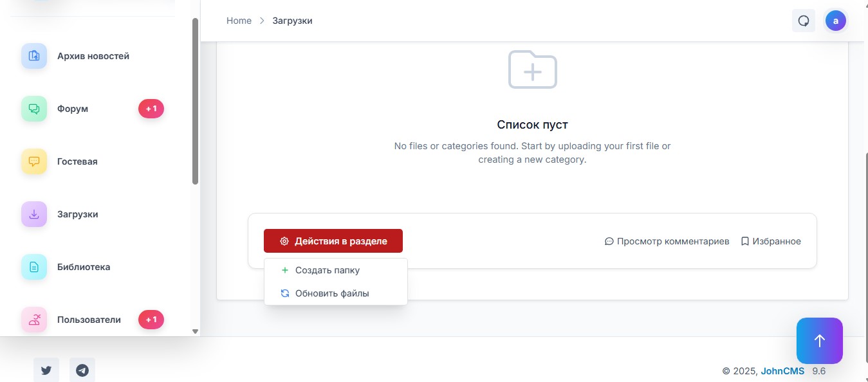The image size is (868, 382).
Task: Open Просмотр комментариев link
Action: [667, 241]
